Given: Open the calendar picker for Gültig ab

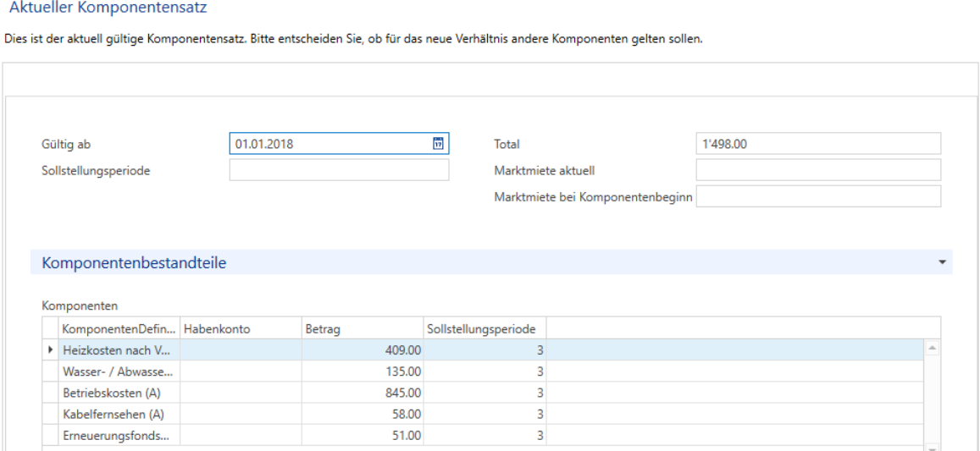Looking at the screenshot, I should point(438,144).
